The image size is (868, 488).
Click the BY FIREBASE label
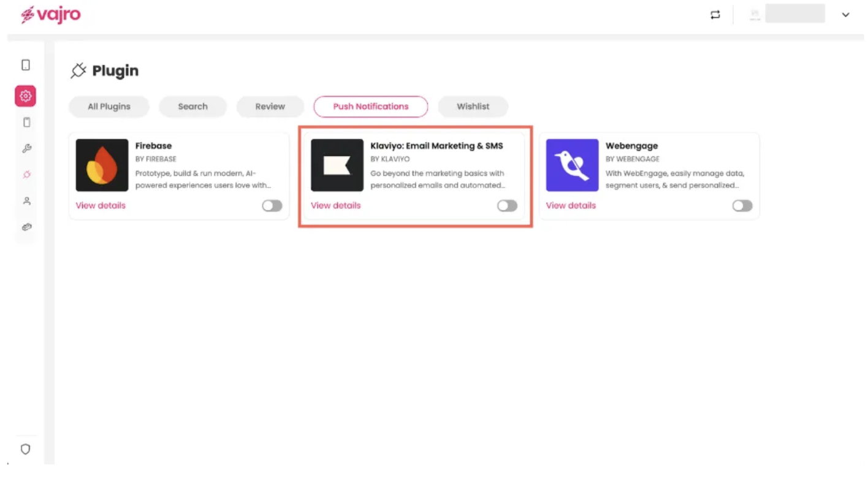click(x=156, y=159)
